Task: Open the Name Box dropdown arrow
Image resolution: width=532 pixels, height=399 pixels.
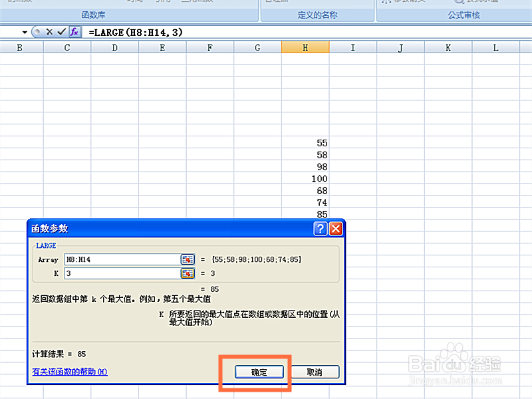Action: pos(25,31)
